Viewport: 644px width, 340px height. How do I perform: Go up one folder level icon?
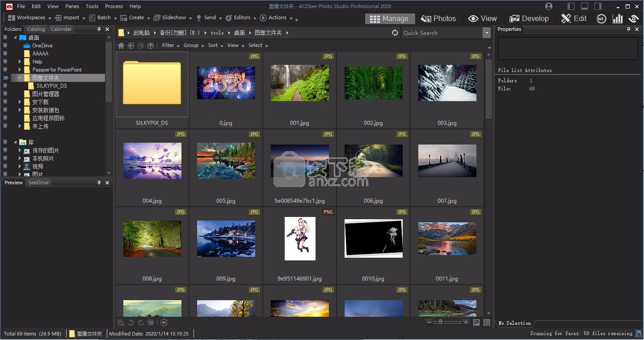point(151,45)
